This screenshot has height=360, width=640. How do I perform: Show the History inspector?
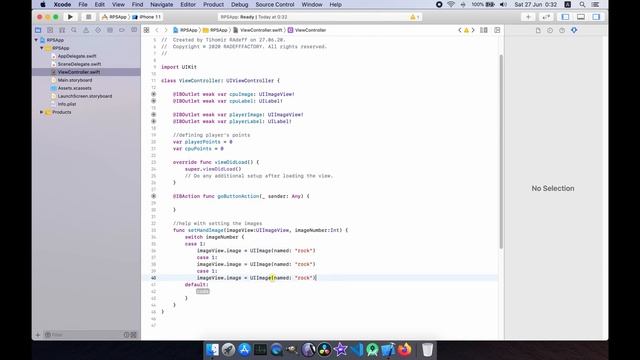coord(550,30)
